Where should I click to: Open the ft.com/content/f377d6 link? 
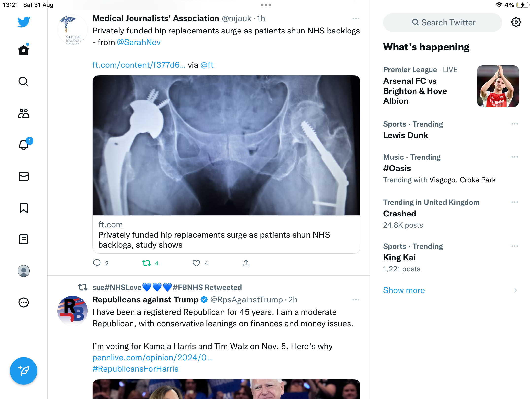[139, 65]
